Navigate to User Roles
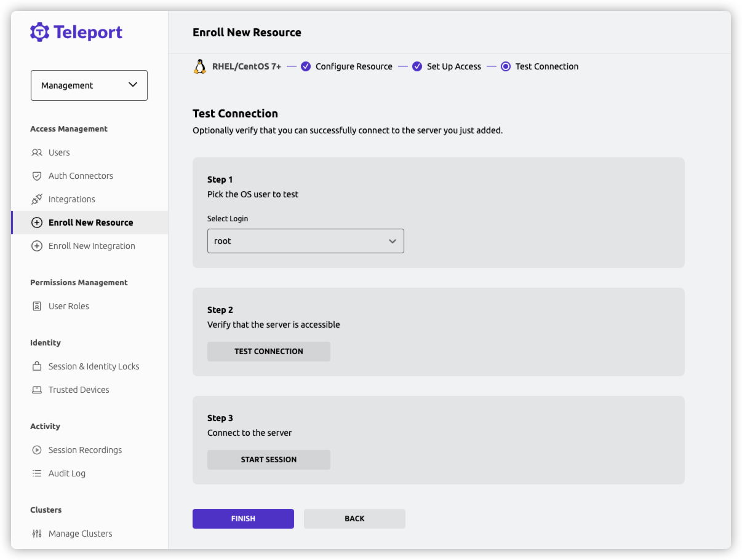The height and width of the screenshot is (560, 742). coord(89,306)
